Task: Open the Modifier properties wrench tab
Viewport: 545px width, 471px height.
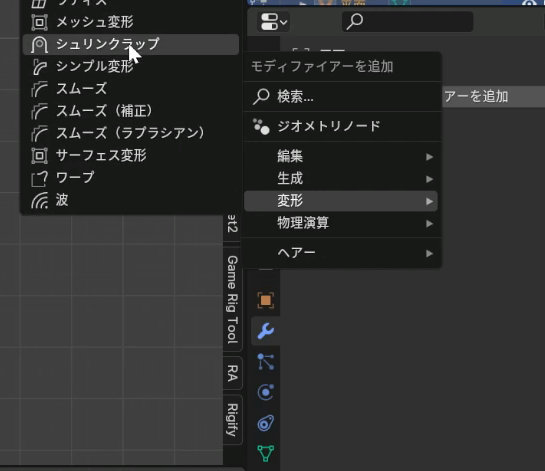Action: [x=266, y=331]
